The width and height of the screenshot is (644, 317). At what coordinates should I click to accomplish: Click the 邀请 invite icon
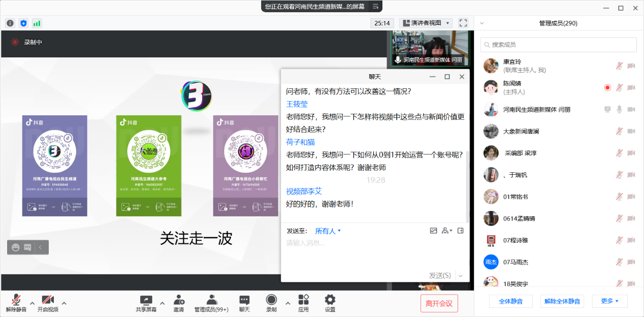point(179,300)
